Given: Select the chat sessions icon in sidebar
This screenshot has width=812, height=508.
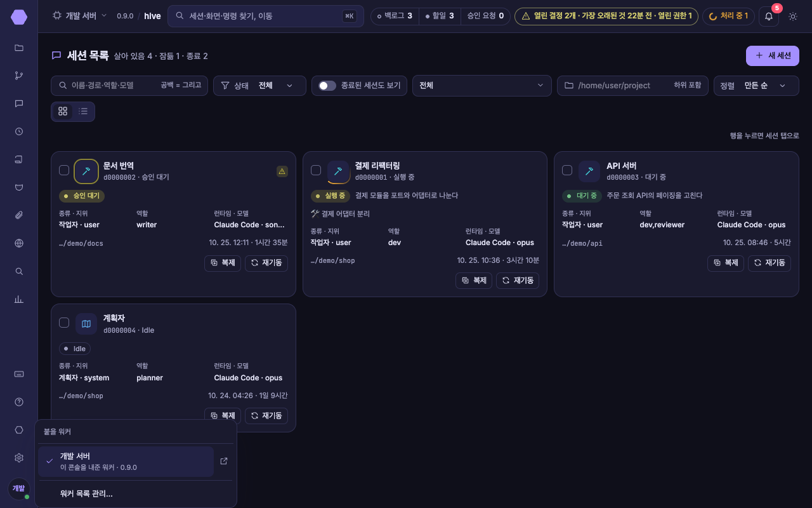Looking at the screenshot, I should pos(19,104).
